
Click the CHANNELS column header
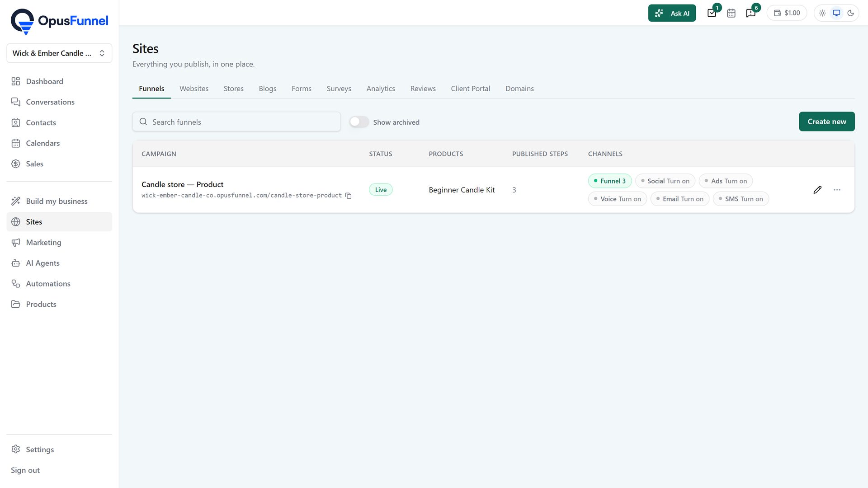pos(605,154)
